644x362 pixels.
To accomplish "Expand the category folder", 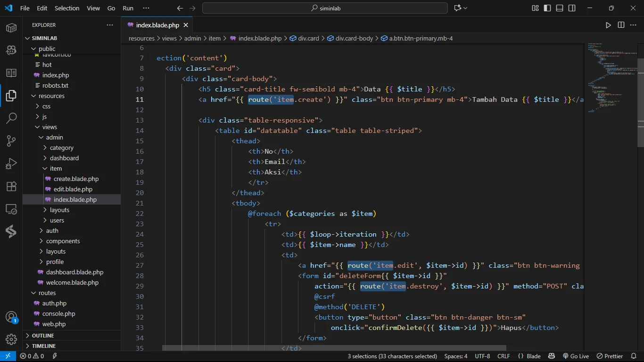I will 61,148.
